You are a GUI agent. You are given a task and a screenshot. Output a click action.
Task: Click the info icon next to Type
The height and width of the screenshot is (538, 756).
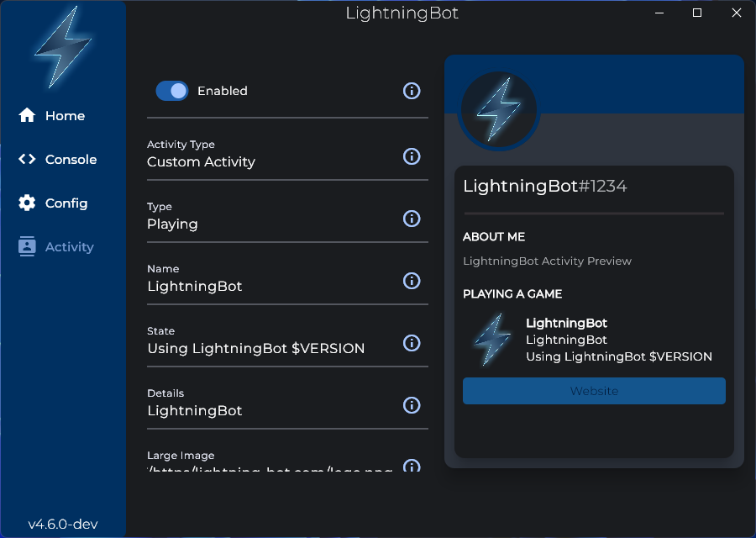[412, 219]
